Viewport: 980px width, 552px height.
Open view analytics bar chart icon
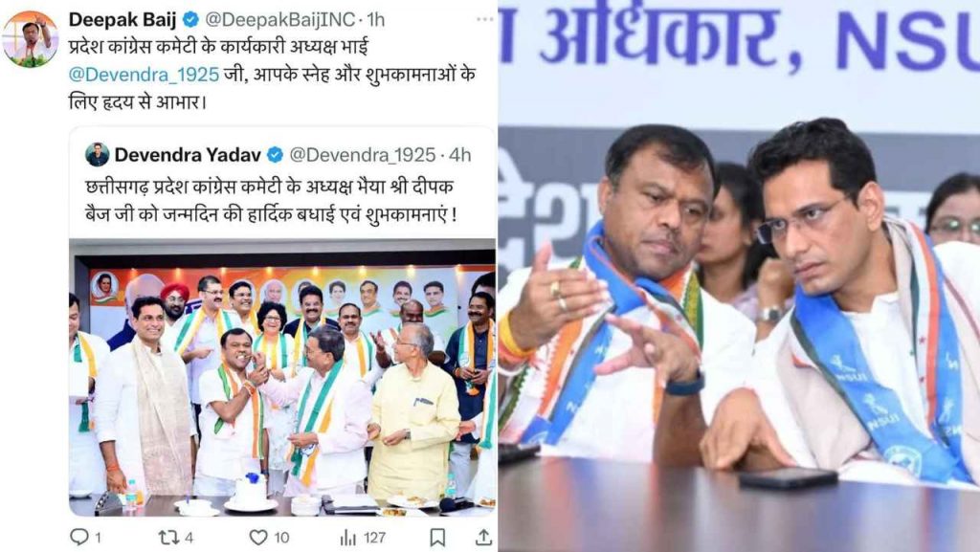click(347, 538)
